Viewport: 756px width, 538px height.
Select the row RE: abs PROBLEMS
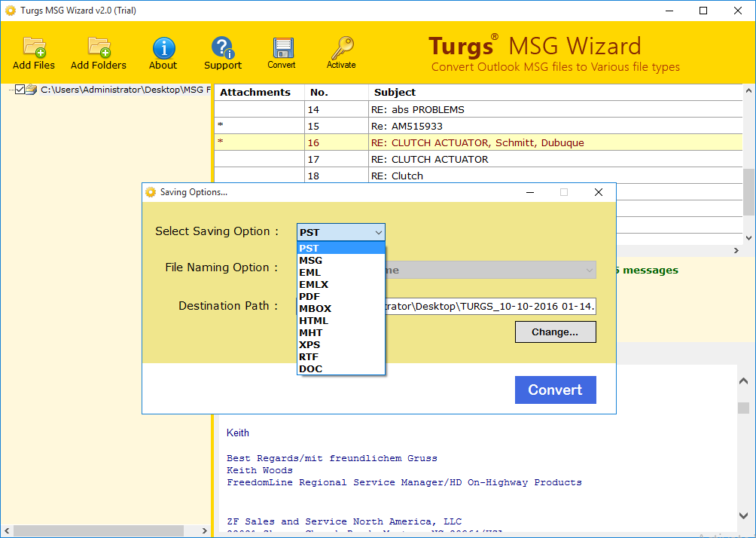pyautogui.click(x=478, y=109)
